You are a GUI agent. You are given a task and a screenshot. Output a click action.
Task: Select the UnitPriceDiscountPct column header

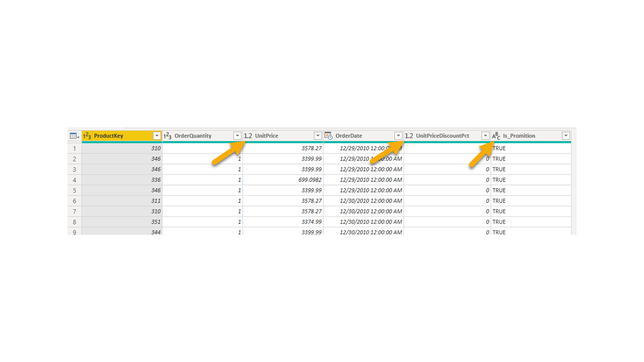click(447, 136)
